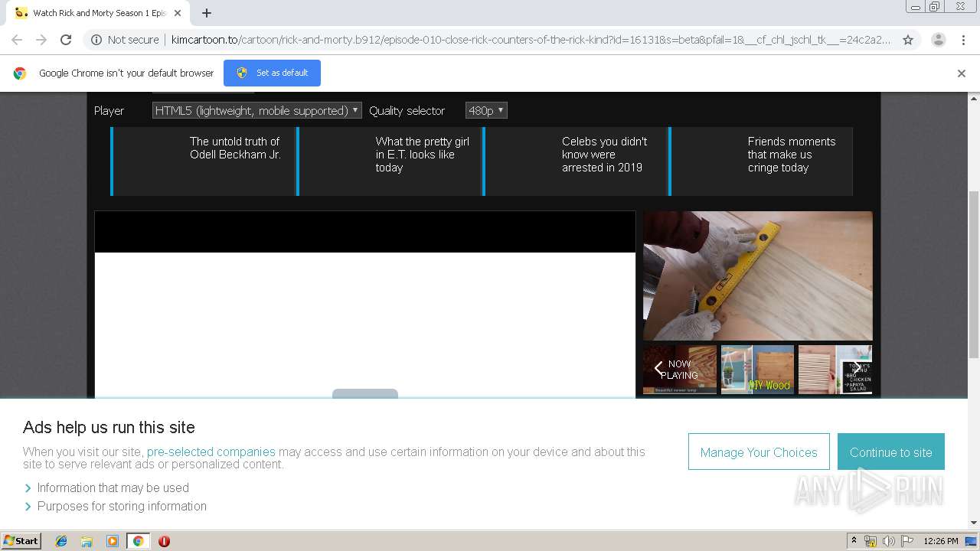The width and height of the screenshot is (980, 551).
Task: Open the Odell Beckham Jr. article
Action: (x=204, y=161)
